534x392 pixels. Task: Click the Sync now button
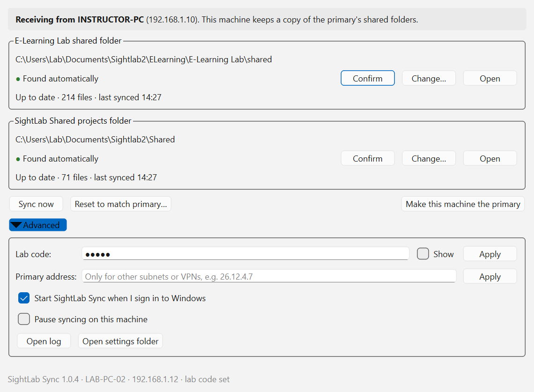pyautogui.click(x=36, y=204)
